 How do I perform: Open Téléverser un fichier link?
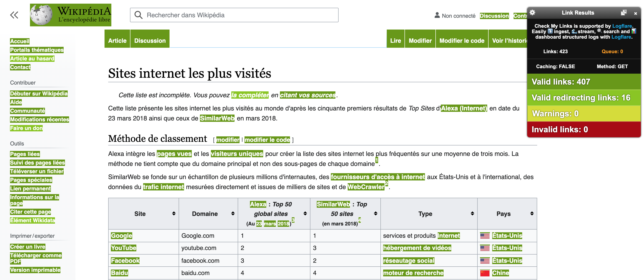pos(37,171)
